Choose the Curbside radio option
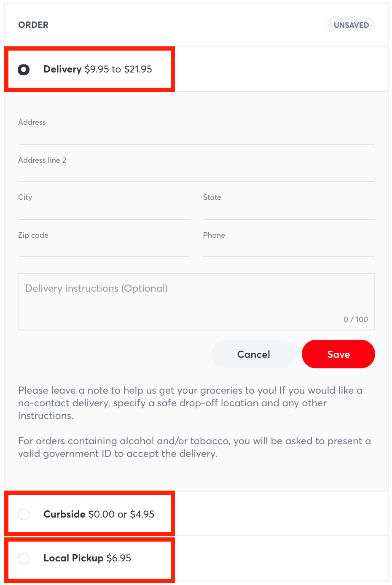 coord(24,514)
